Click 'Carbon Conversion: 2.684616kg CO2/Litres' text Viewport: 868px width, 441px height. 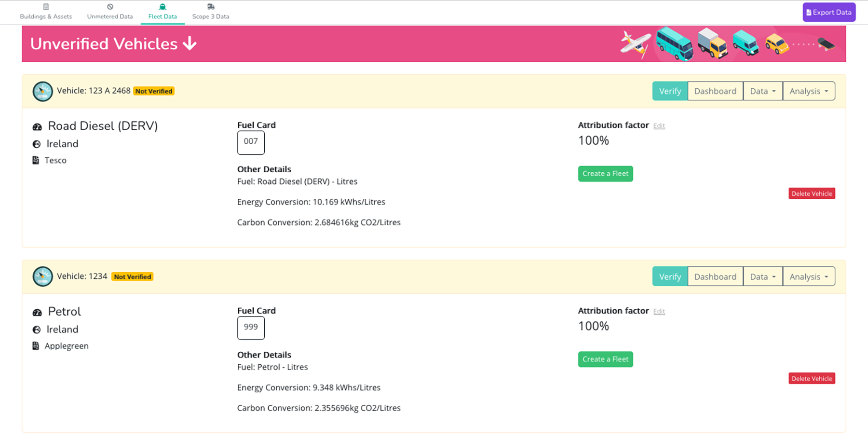(x=319, y=222)
